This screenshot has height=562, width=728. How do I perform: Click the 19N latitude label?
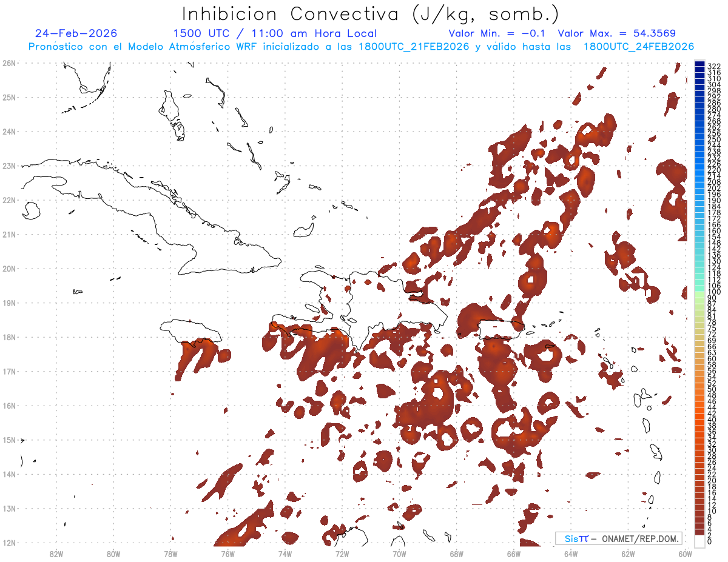[x=9, y=303]
